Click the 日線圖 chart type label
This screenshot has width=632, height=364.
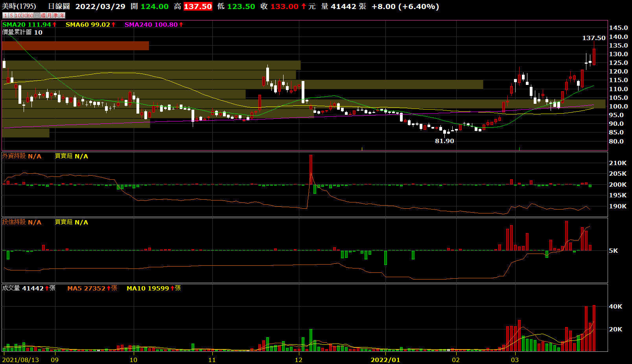click(x=59, y=6)
